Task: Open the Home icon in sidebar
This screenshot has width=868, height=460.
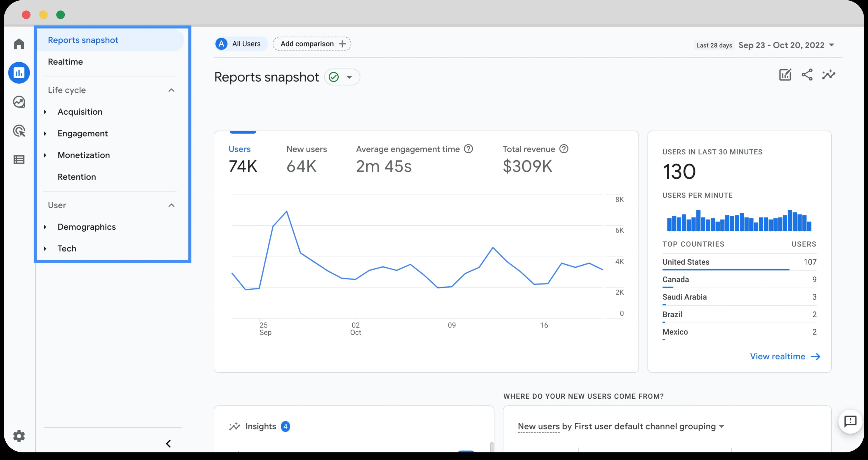Action: pyautogui.click(x=19, y=44)
